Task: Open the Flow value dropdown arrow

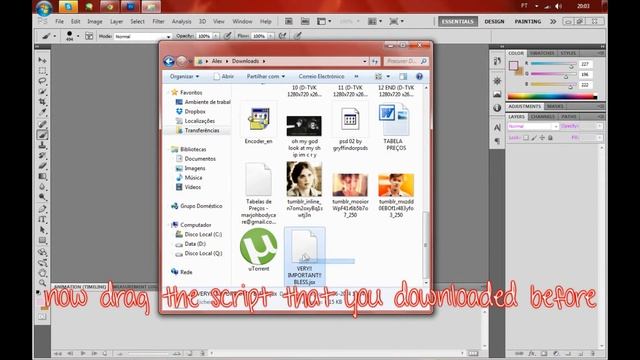Action: coord(271,36)
